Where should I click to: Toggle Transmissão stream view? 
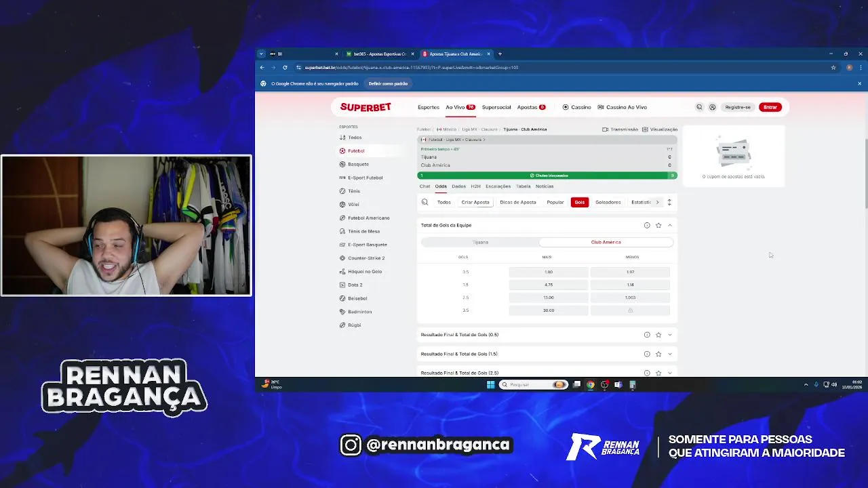[x=620, y=129]
